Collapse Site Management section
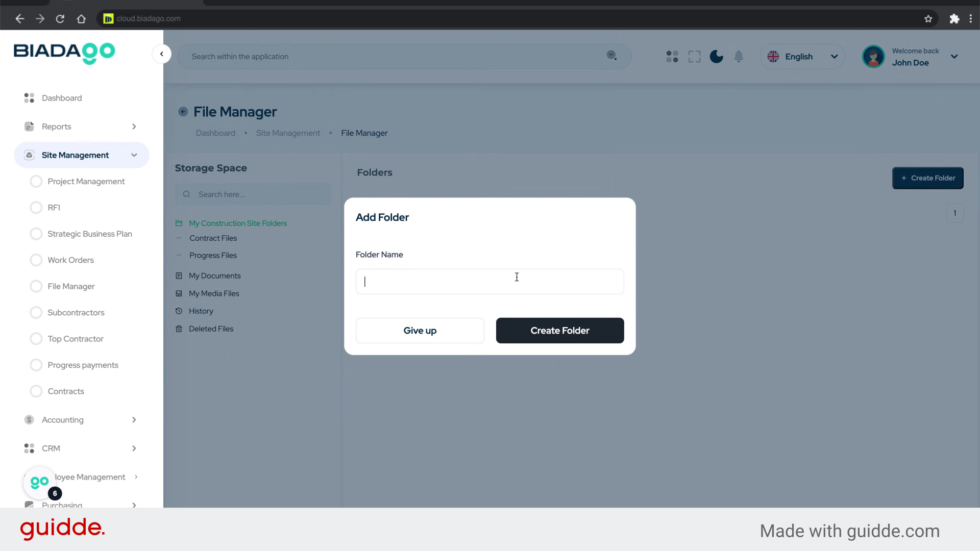 point(134,155)
